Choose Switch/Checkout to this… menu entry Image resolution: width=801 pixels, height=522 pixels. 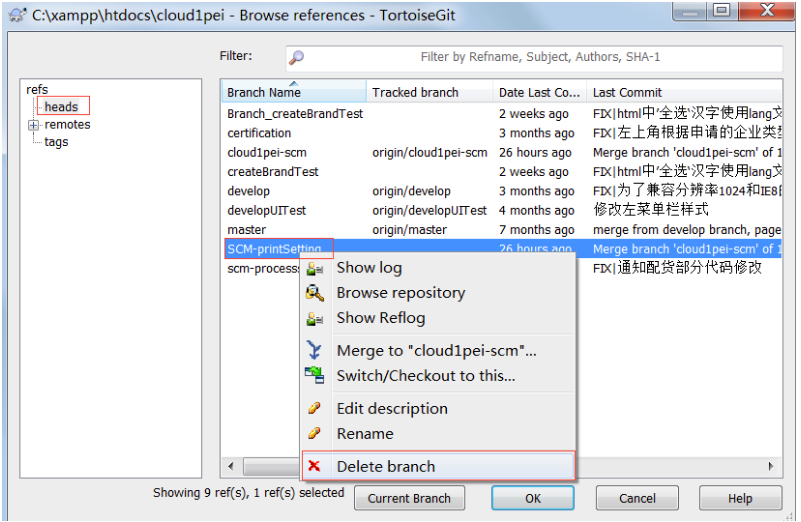click(425, 376)
